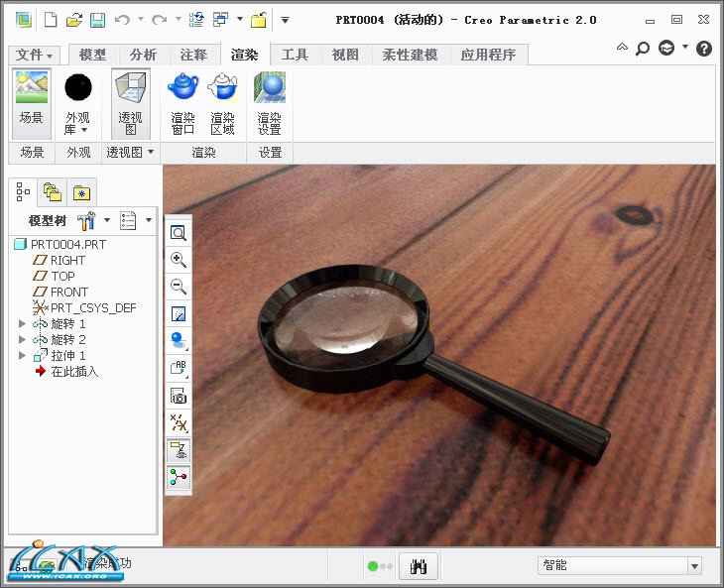Toggle the Spin Center icon

coord(179,477)
